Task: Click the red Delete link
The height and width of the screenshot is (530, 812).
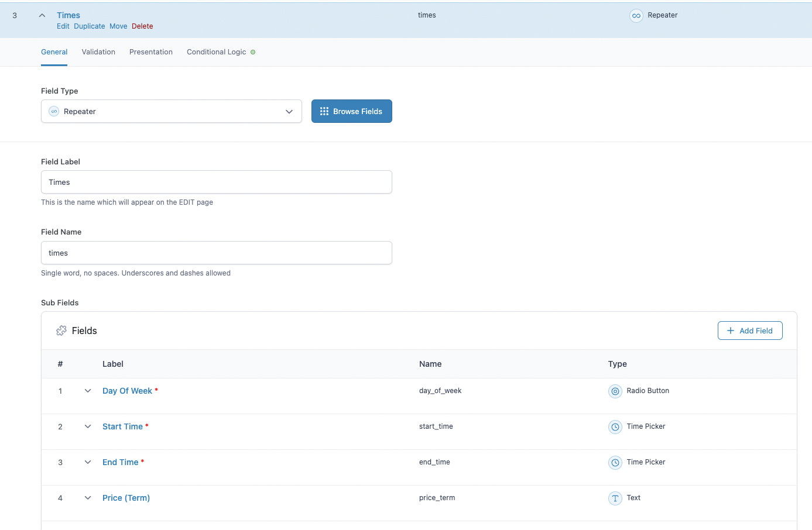Action: click(142, 26)
